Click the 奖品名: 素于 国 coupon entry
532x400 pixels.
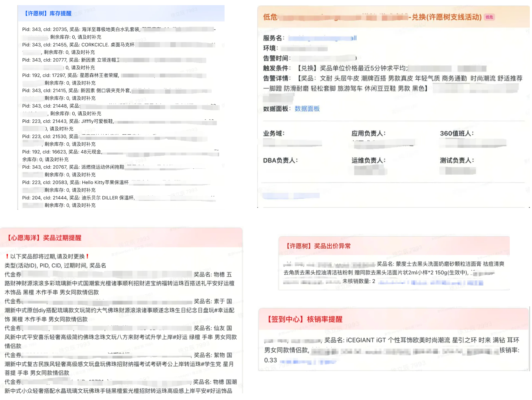point(120,310)
